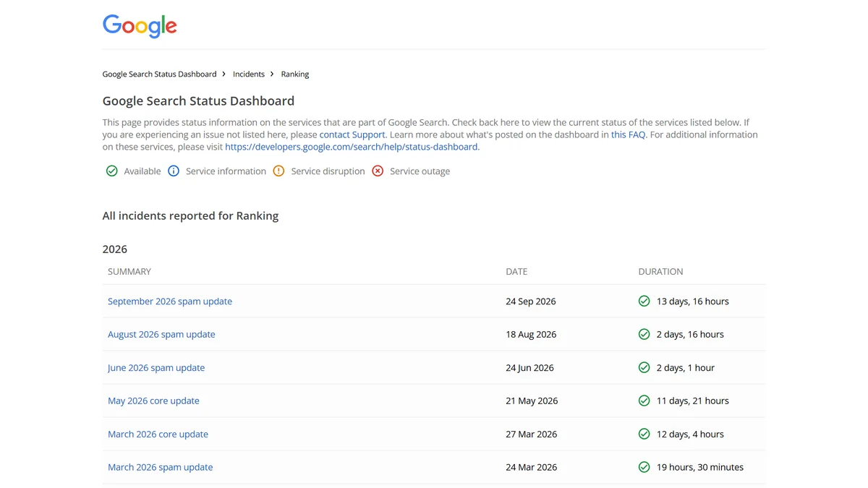Click the All incidents reported for Ranking heading
Viewport: 868px width, 488px height.
[x=190, y=215]
